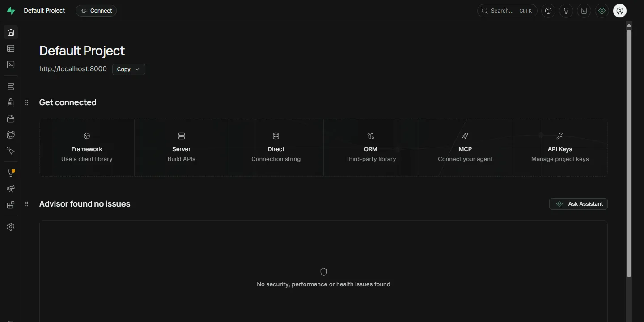
Task: Open the Authentication lock sidebar icon
Action: (11, 102)
